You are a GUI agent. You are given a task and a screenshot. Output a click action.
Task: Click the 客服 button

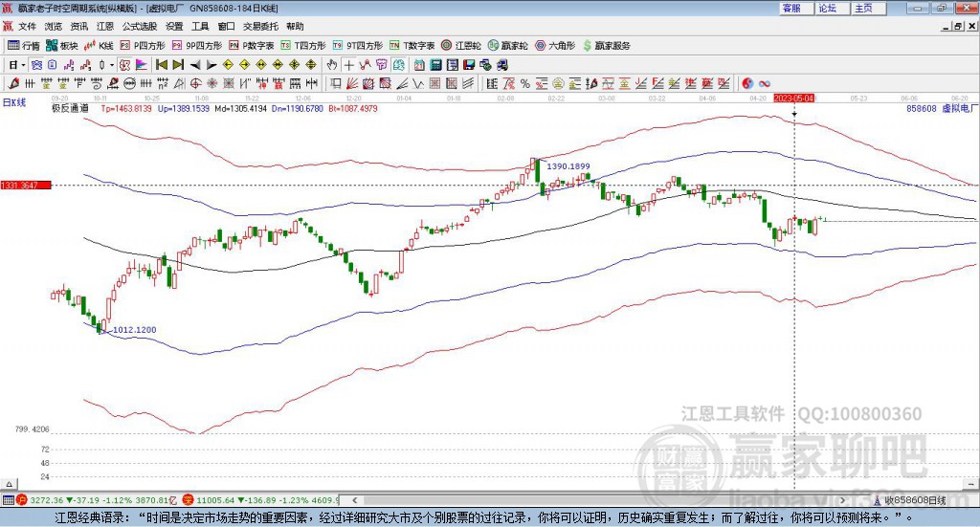[x=795, y=8]
